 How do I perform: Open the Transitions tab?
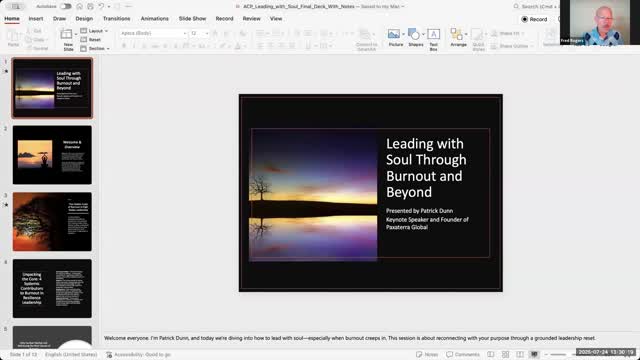pos(116,19)
